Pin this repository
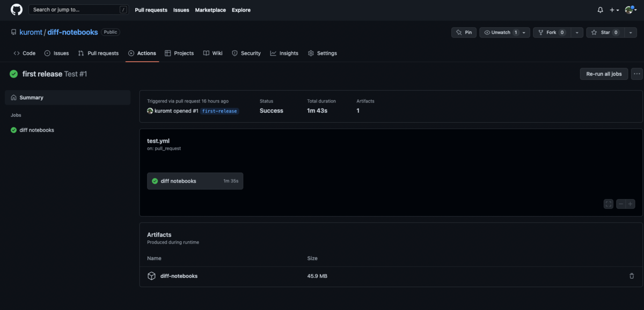Image resolution: width=644 pixels, height=310 pixels. point(464,32)
